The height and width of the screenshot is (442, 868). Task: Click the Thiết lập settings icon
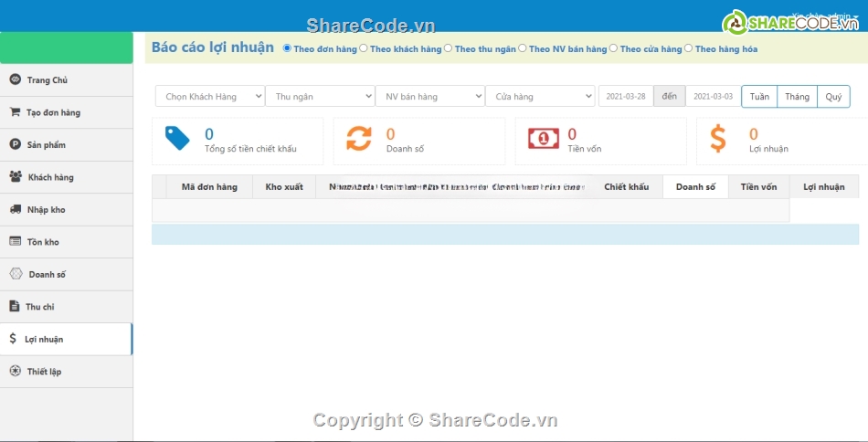(x=15, y=371)
